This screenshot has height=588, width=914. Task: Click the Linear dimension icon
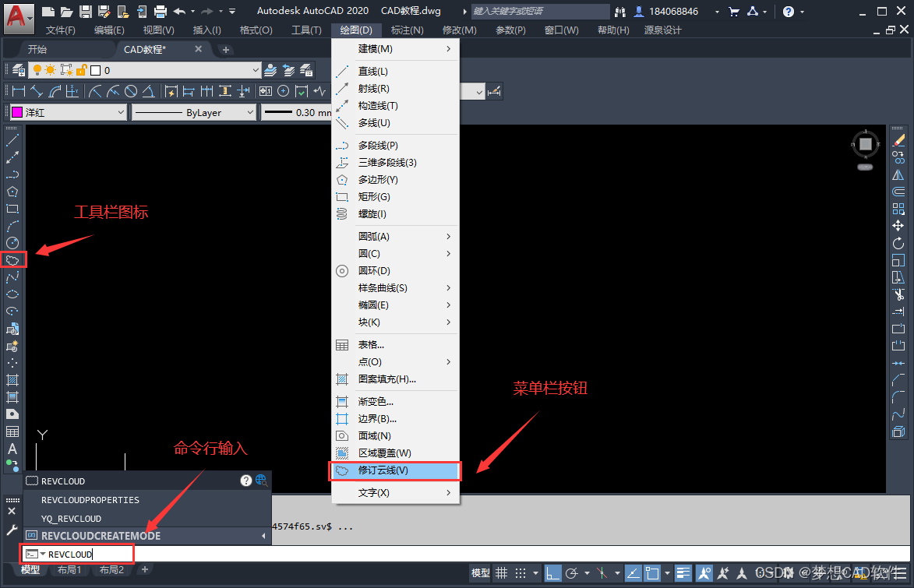pos(19,91)
